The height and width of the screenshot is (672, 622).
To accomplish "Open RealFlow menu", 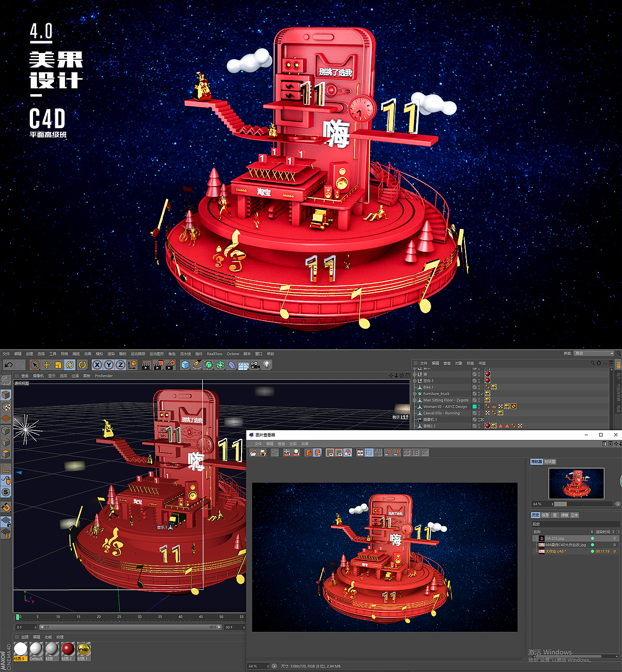I will [214, 354].
